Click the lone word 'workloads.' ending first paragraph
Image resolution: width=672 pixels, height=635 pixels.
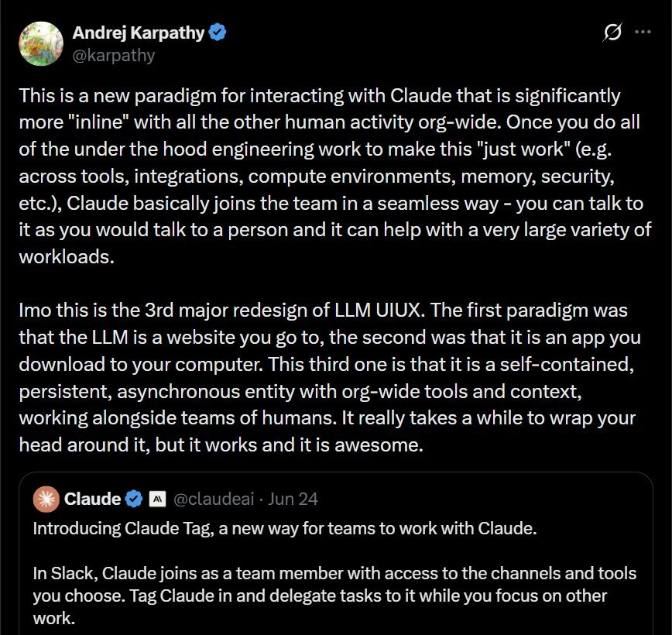(x=67, y=257)
